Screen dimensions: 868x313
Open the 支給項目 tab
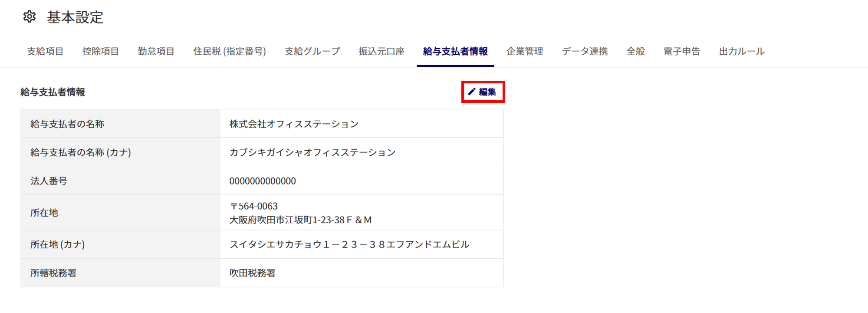pyautogui.click(x=45, y=51)
